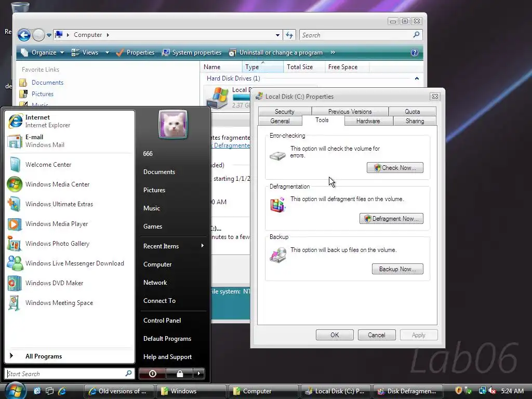Open Windows Photo Gallery
The width and height of the screenshot is (532, 399).
coord(70,244)
